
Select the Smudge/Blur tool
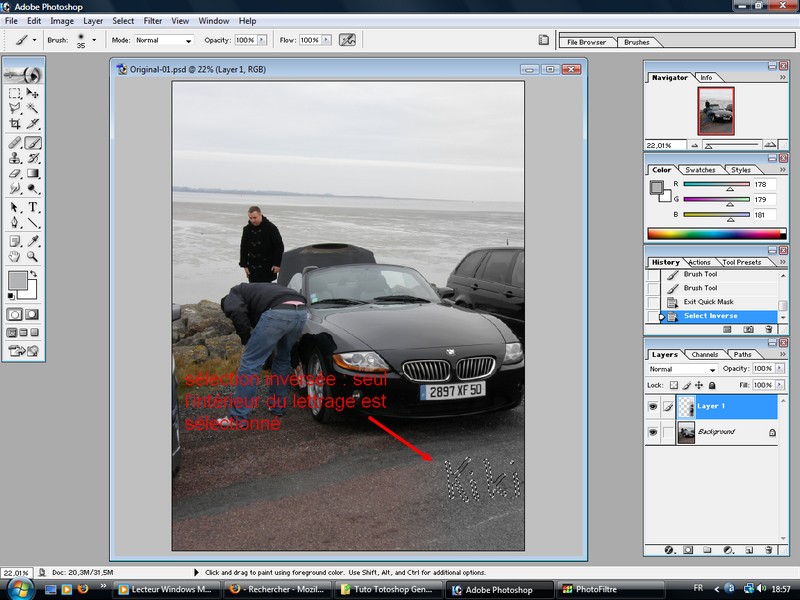[x=15, y=189]
